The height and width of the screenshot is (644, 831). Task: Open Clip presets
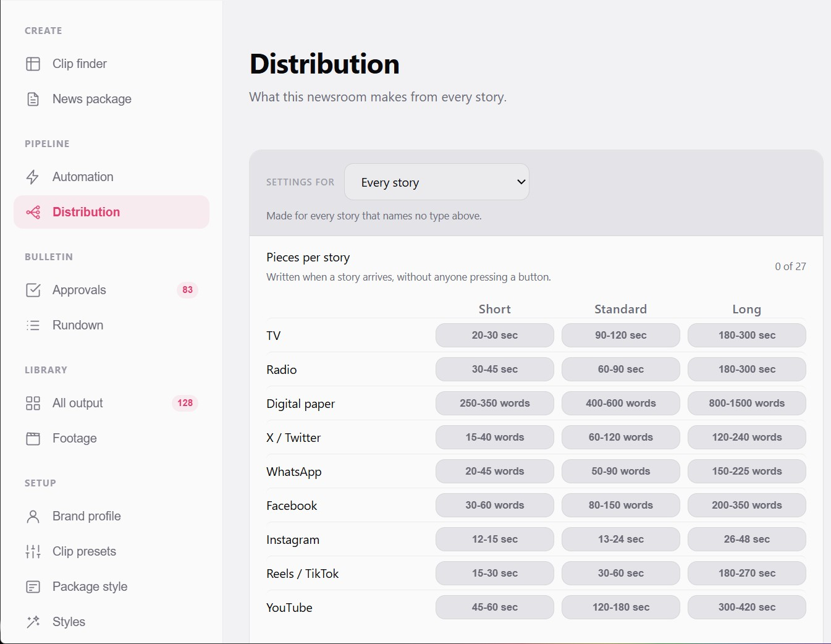(x=111, y=551)
